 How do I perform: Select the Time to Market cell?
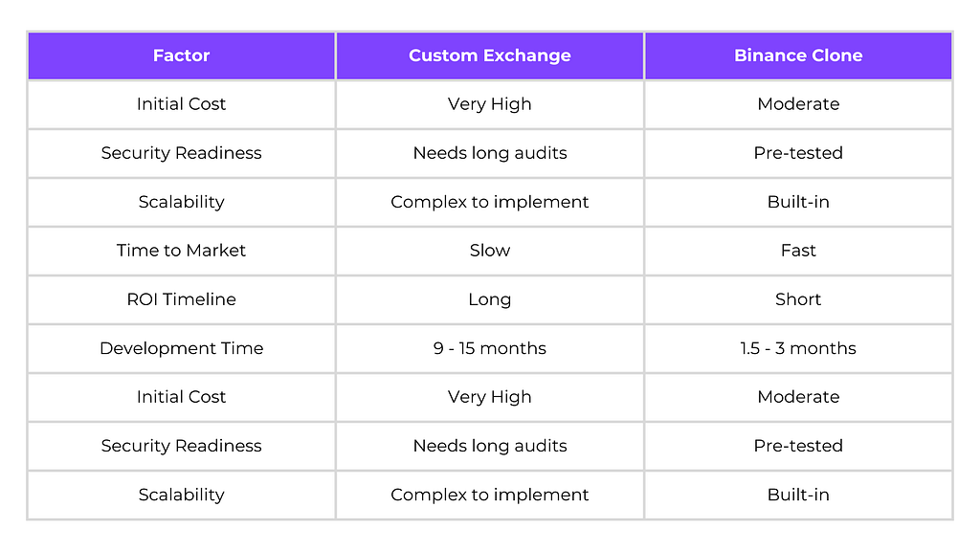pos(181,251)
